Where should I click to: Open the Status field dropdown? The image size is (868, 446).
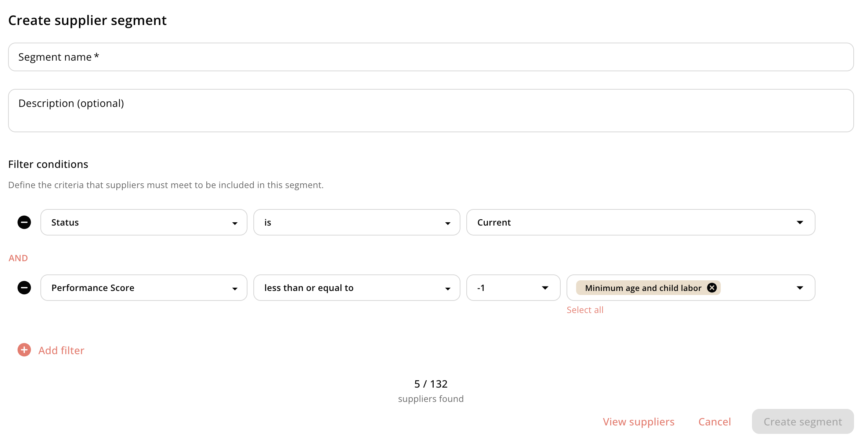point(144,222)
